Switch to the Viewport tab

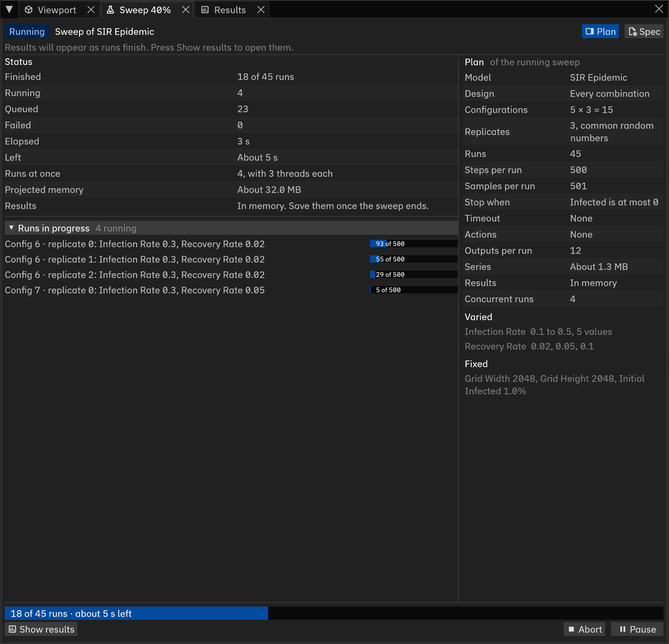tap(56, 10)
